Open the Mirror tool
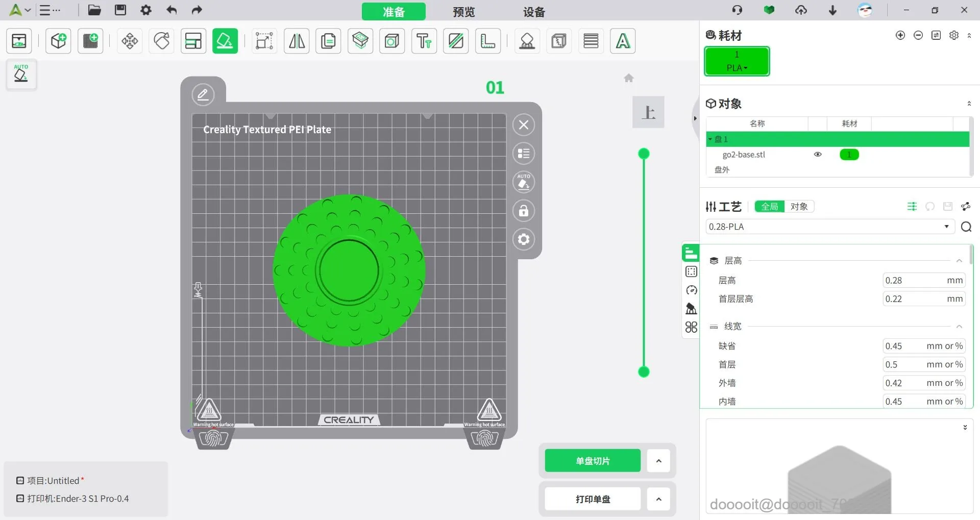Image resolution: width=980 pixels, height=520 pixels. tap(297, 41)
